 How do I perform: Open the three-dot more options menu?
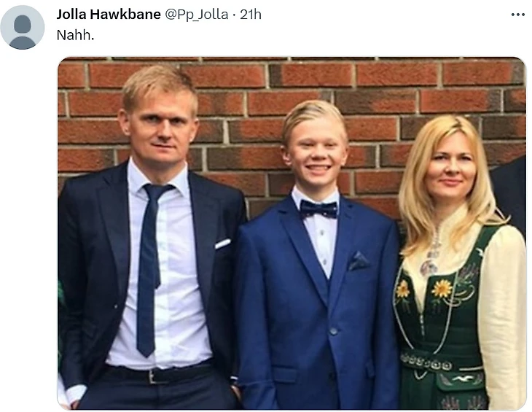click(x=517, y=15)
